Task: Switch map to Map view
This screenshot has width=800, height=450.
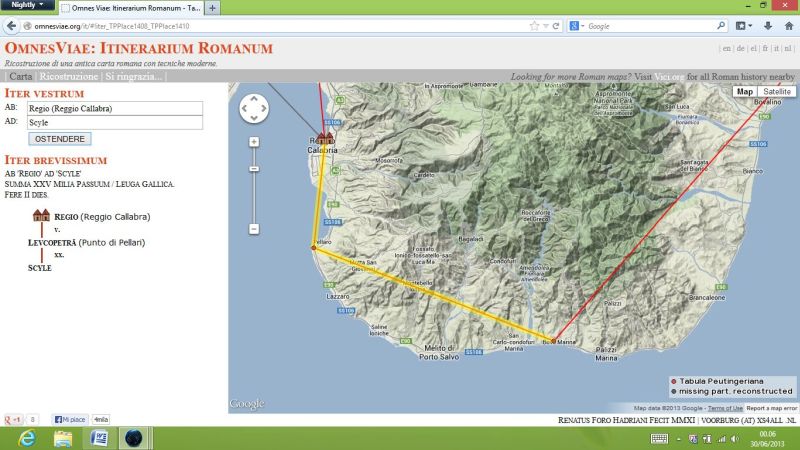Action: coord(744,91)
